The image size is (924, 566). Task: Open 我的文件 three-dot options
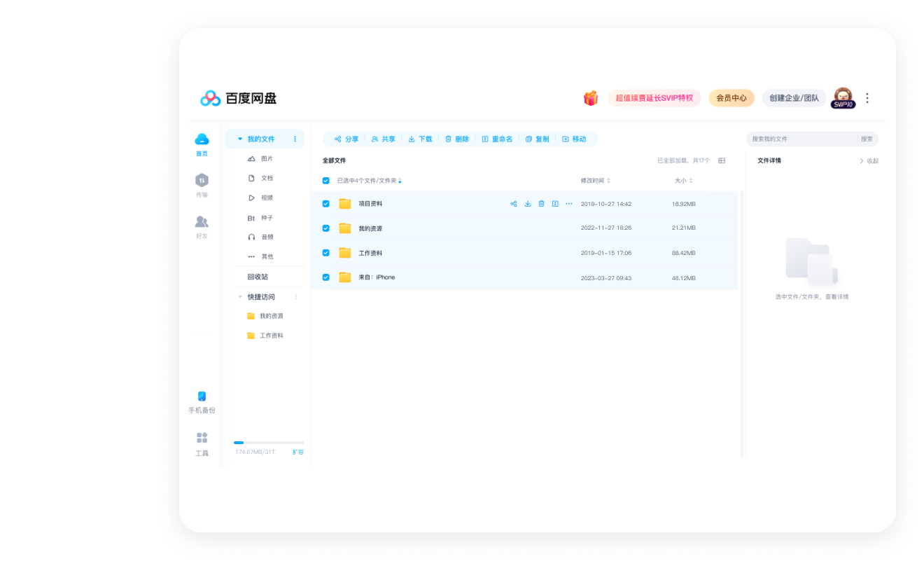[295, 139]
